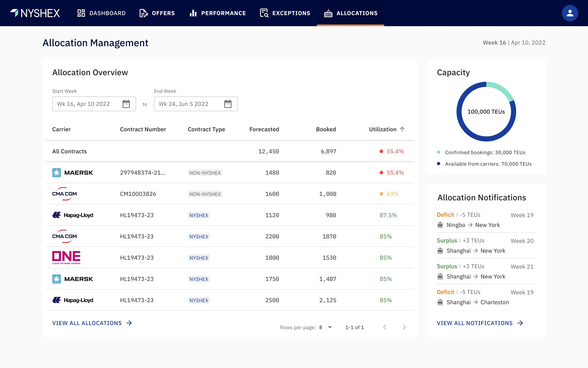
Task: Select the Allocations tab
Action: pyautogui.click(x=351, y=13)
